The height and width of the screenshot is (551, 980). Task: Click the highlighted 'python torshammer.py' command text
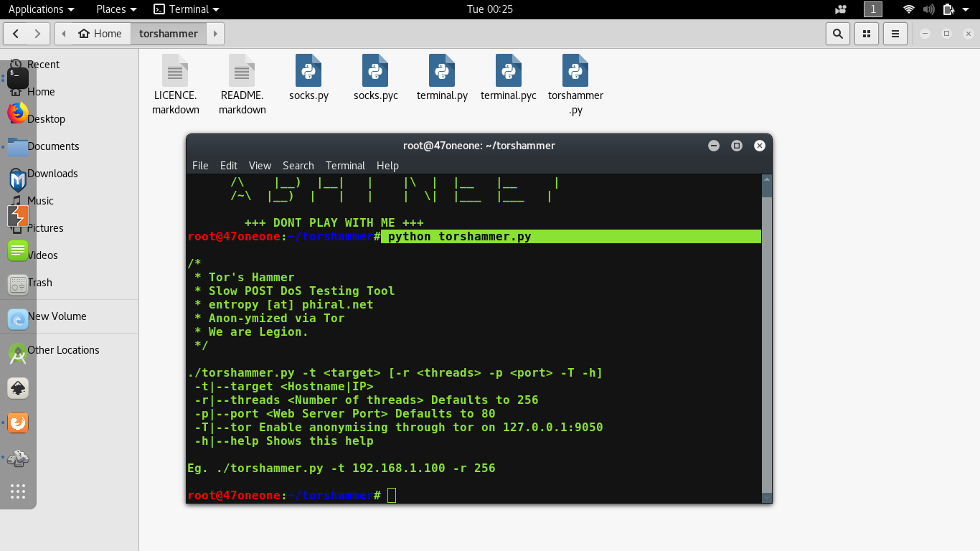(x=460, y=237)
